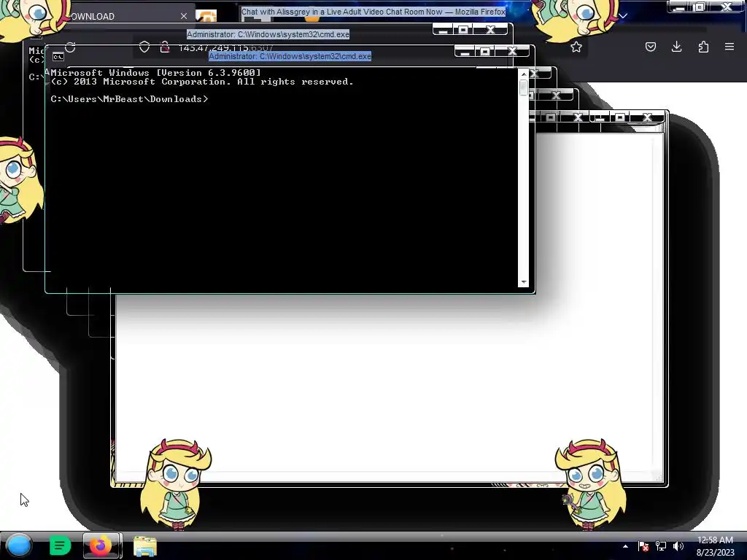Click the cmd scrollbar down arrow
Viewport: 747px width, 560px height.
tap(524, 282)
